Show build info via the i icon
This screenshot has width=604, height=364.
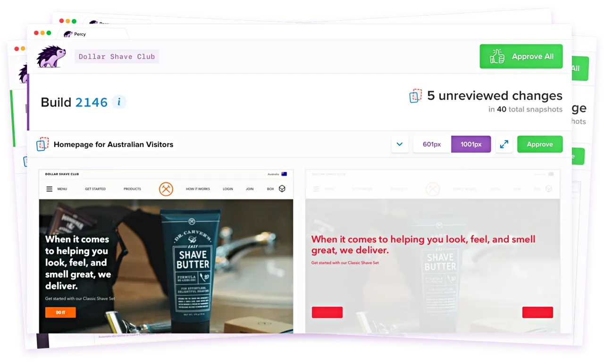click(x=119, y=102)
